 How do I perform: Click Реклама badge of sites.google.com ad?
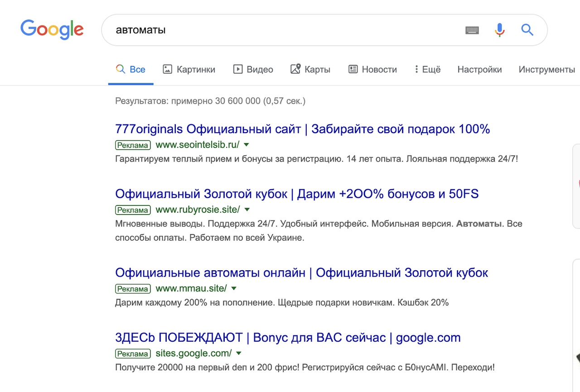tap(133, 353)
